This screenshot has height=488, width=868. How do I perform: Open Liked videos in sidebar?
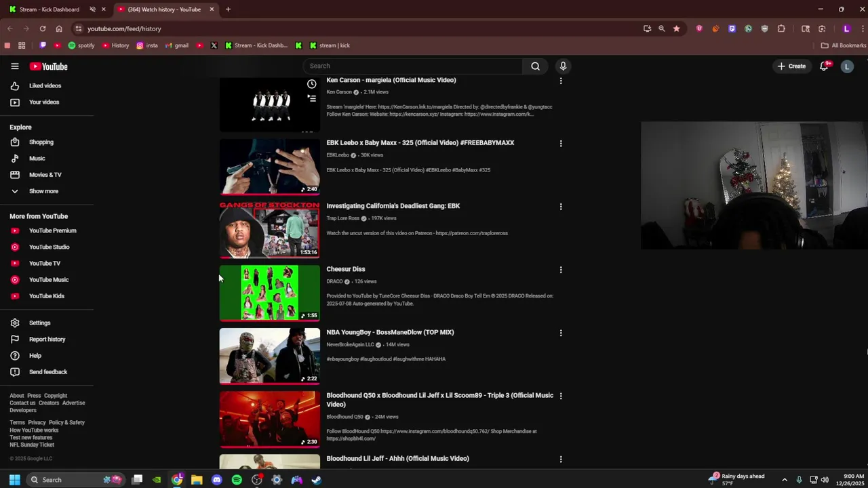[x=45, y=86]
